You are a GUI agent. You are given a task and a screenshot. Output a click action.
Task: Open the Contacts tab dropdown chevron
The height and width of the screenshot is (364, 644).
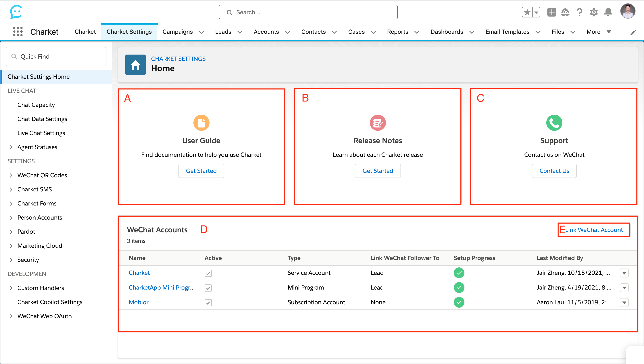(334, 32)
